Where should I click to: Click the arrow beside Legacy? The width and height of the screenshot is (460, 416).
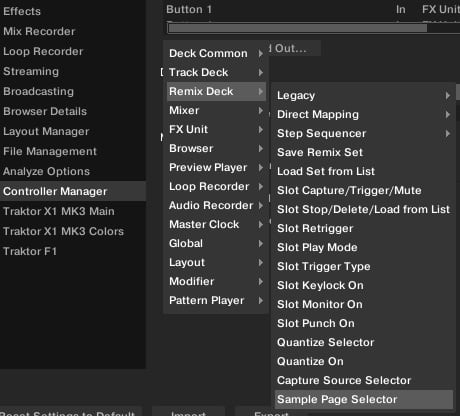pyautogui.click(x=448, y=96)
